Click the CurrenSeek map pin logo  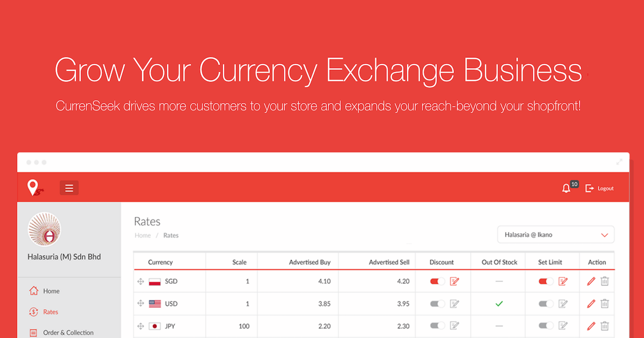(34, 188)
